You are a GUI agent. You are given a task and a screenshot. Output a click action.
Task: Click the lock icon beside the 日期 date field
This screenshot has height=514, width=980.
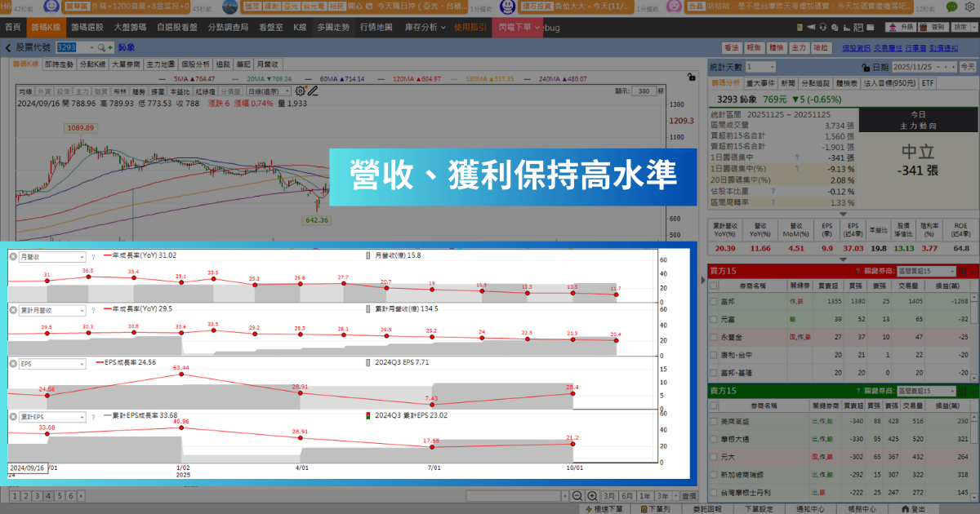865,67
